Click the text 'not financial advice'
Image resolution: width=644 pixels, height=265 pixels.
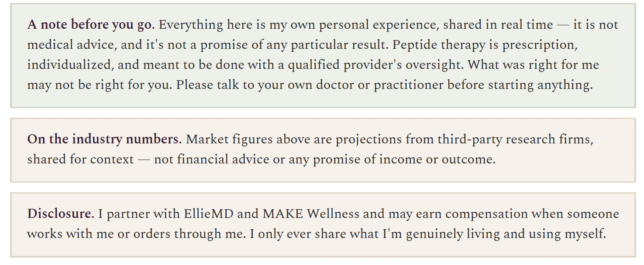tap(211, 160)
